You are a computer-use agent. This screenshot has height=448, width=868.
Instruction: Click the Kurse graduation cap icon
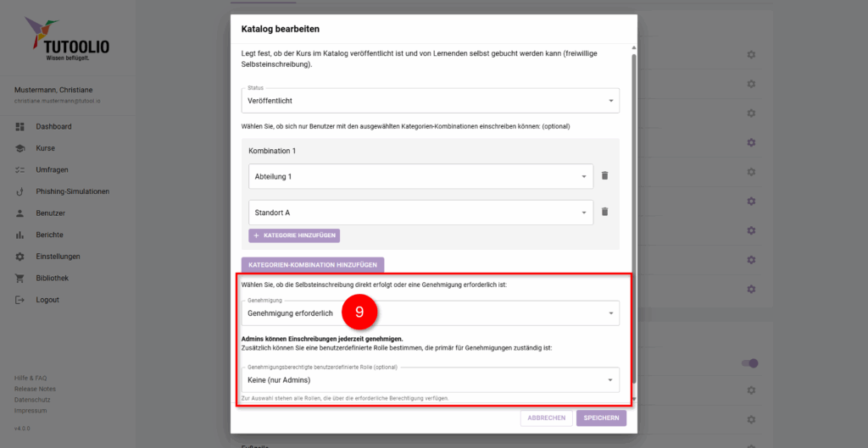coord(19,148)
